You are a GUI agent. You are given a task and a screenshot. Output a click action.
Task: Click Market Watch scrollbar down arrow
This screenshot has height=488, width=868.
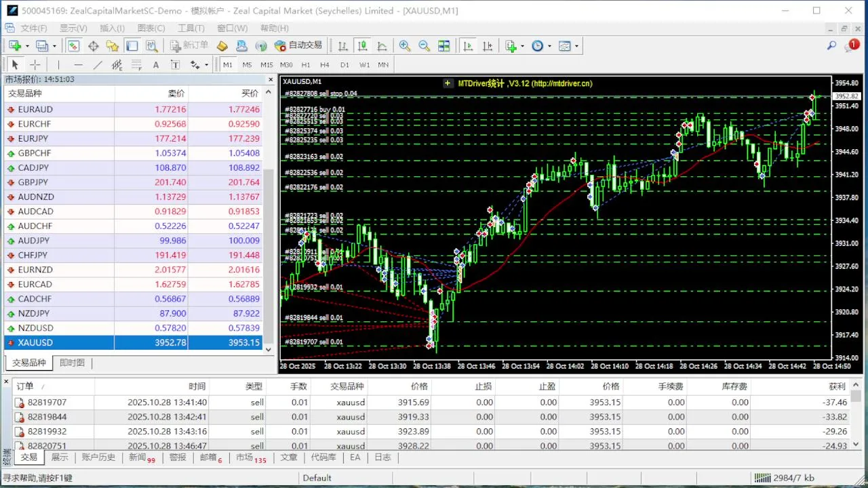point(268,350)
